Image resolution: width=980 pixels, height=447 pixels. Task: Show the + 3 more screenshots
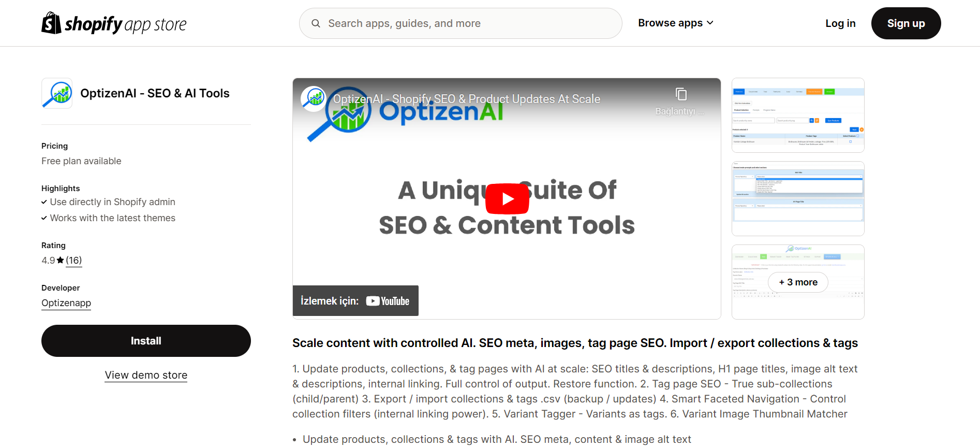[798, 282]
